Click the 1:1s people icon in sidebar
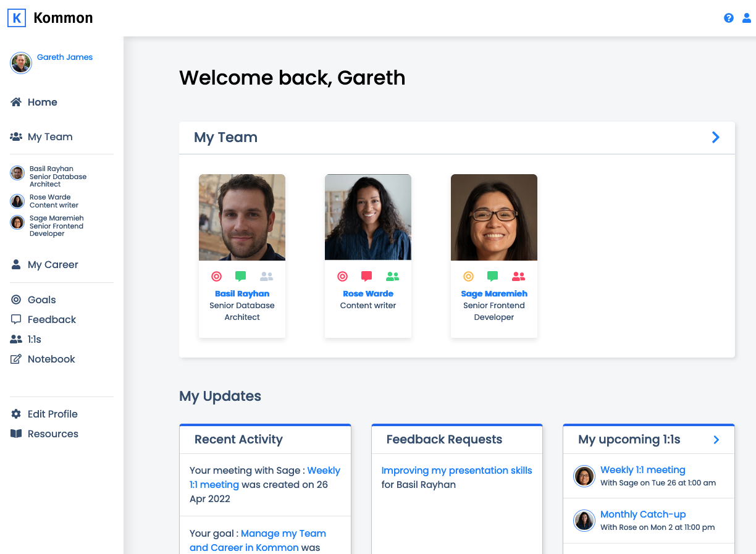 point(16,339)
